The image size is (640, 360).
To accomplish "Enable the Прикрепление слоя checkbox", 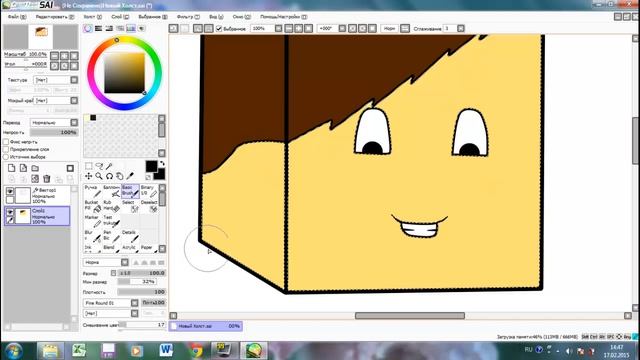I will tap(6, 149).
